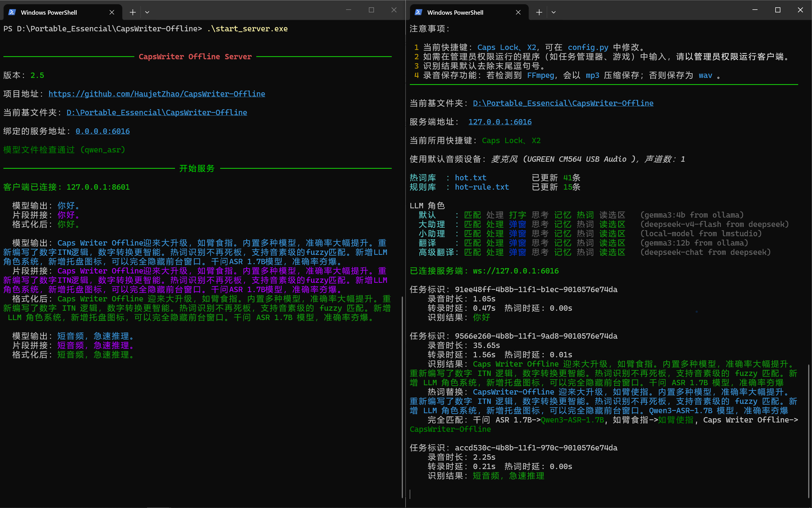Click the recording duration '35.65s'
The height and width of the screenshot is (508, 812).
point(487,345)
